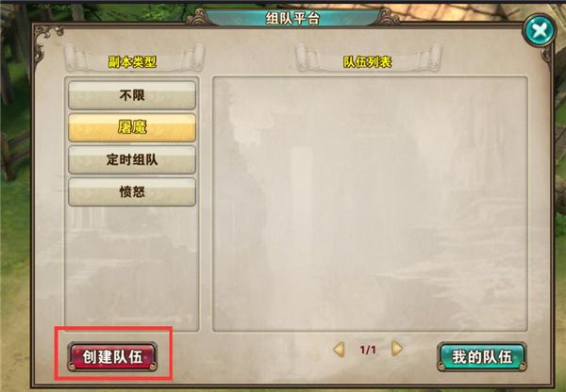Image resolution: width=566 pixels, height=392 pixels.
Task: Pick the 愤怒 dungeon type option
Action: (132, 191)
